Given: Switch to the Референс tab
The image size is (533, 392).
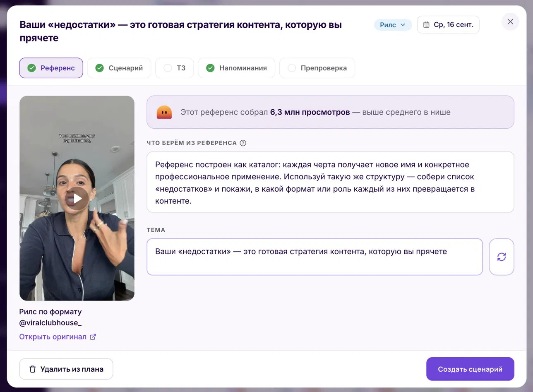Looking at the screenshot, I should (51, 68).
